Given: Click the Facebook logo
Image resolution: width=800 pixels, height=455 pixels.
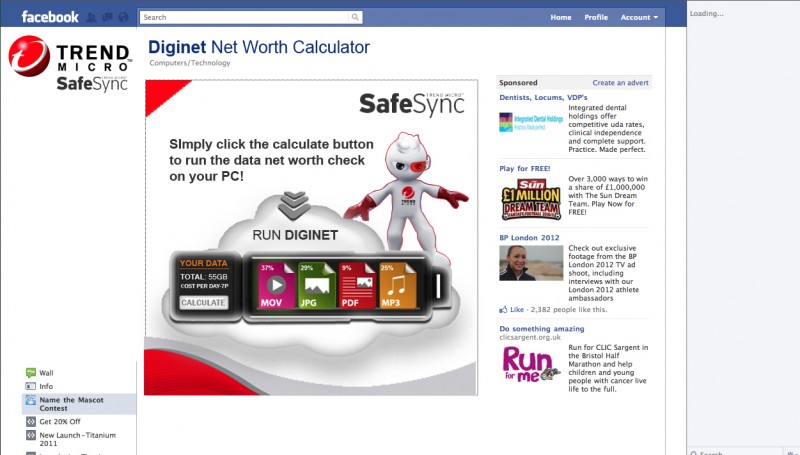Looking at the screenshot, I should (x=50, y=17).
